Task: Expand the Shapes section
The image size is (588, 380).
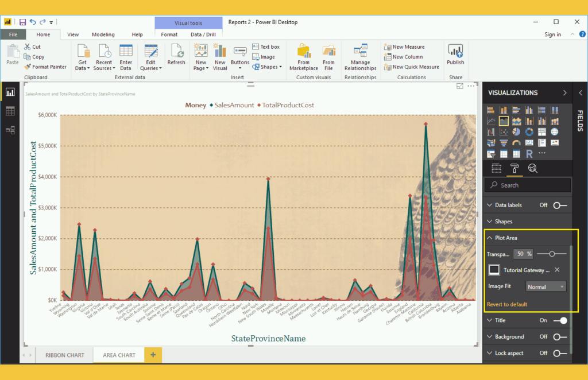Action: pos(504,222)
